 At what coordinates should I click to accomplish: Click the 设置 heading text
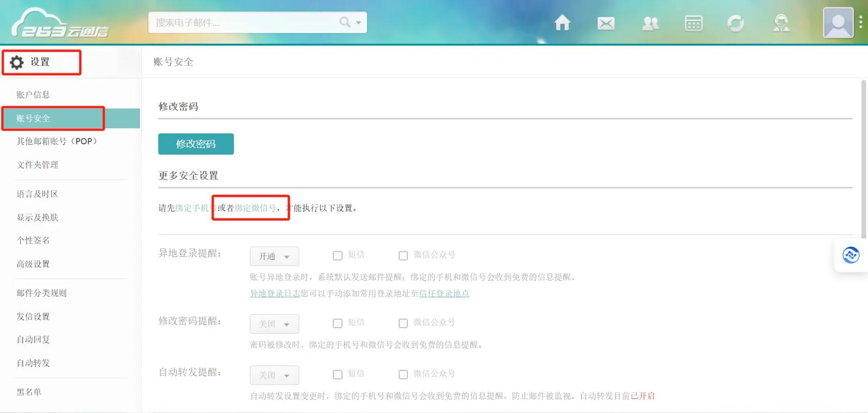coord(40,62)
